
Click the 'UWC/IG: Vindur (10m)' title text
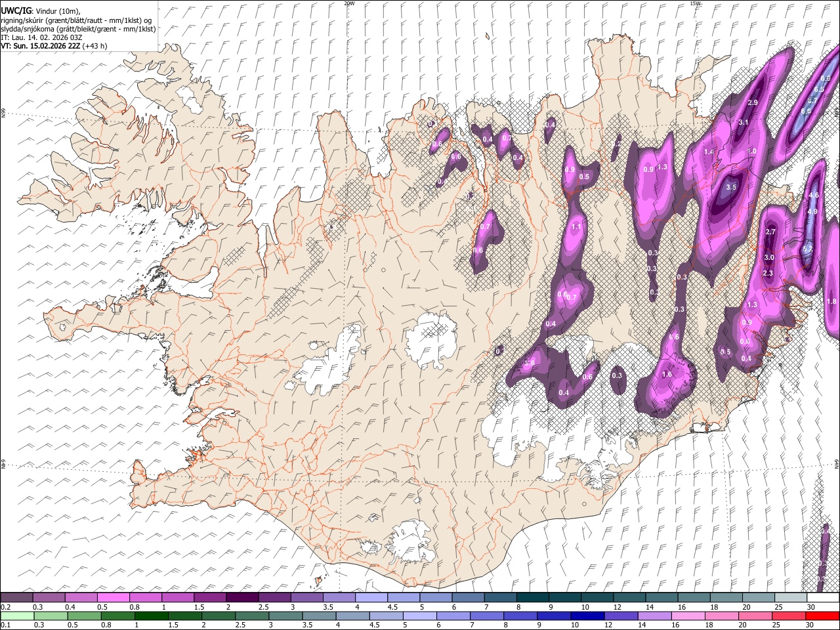coord(41,11)
